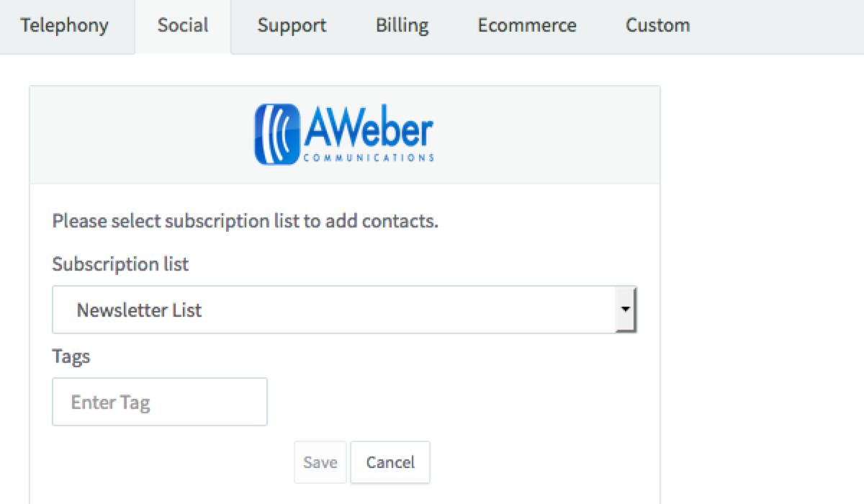Open the Ecommerce tab
864x504 pixels.
coord(526,26)
